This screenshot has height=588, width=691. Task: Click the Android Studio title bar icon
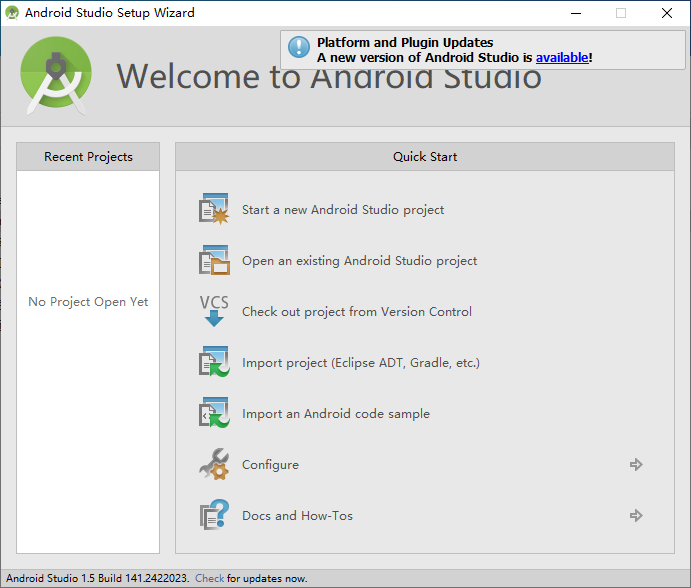(x=12, y=13)
